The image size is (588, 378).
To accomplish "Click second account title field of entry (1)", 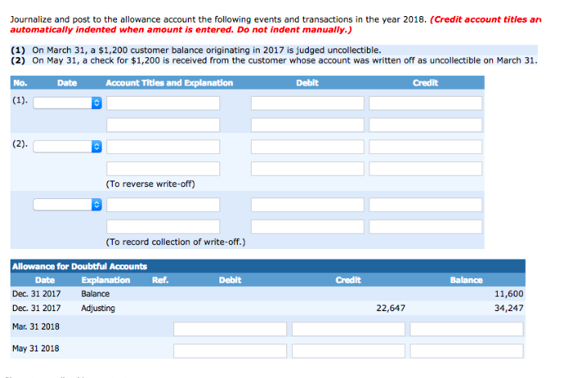I will coord(163,125).
